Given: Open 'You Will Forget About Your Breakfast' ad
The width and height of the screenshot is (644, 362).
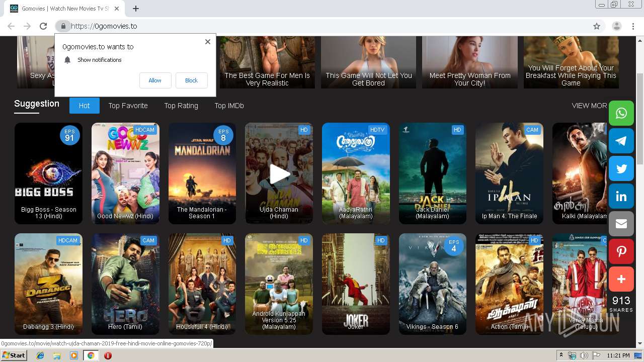Looking at the screenshot, I should click(571, 62).
